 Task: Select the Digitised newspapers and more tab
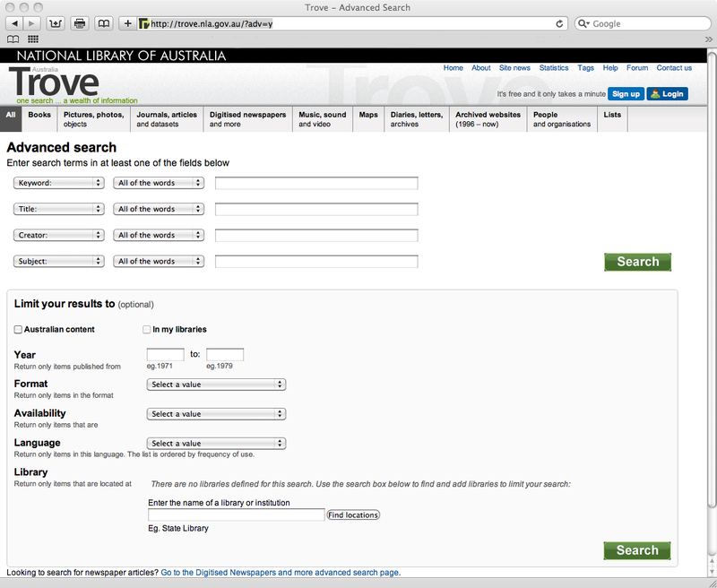pyautogui.click(x=247, y=118)
